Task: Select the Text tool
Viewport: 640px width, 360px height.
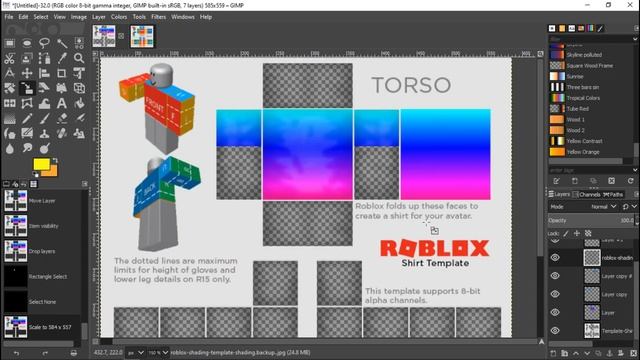Action: [x=62, y=103]
